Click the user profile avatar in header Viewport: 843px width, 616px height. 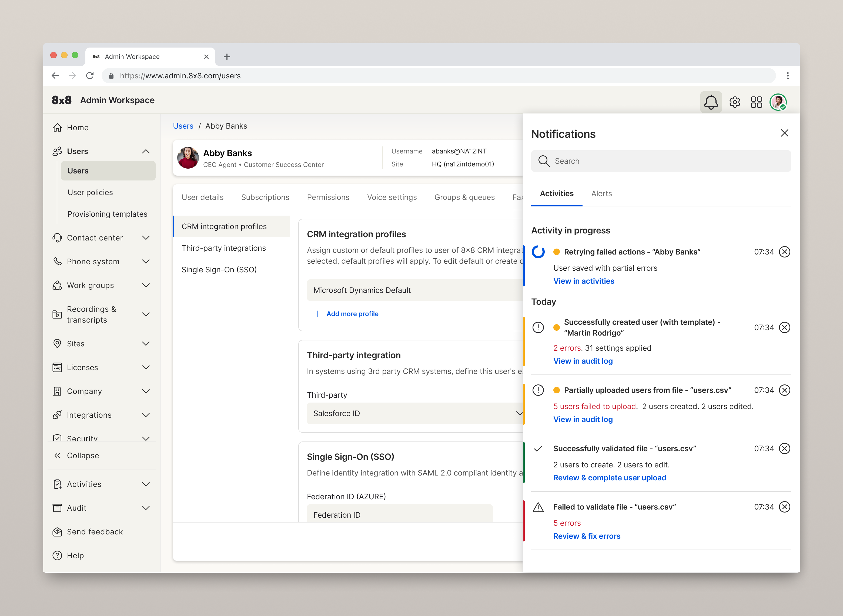coord(778,102)
